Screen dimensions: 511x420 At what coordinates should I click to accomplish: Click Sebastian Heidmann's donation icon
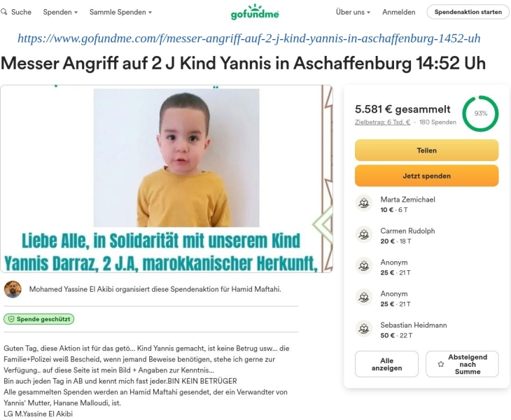click(x=364, y=328)
